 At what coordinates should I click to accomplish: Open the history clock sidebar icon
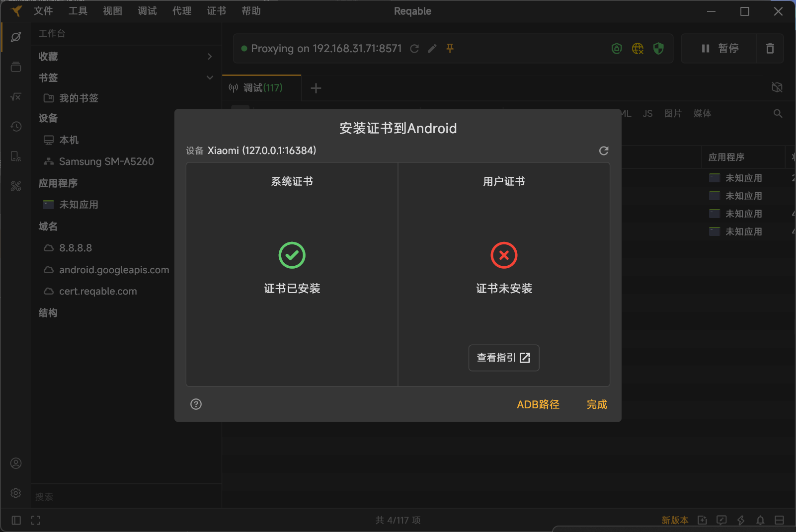(16, 127)
